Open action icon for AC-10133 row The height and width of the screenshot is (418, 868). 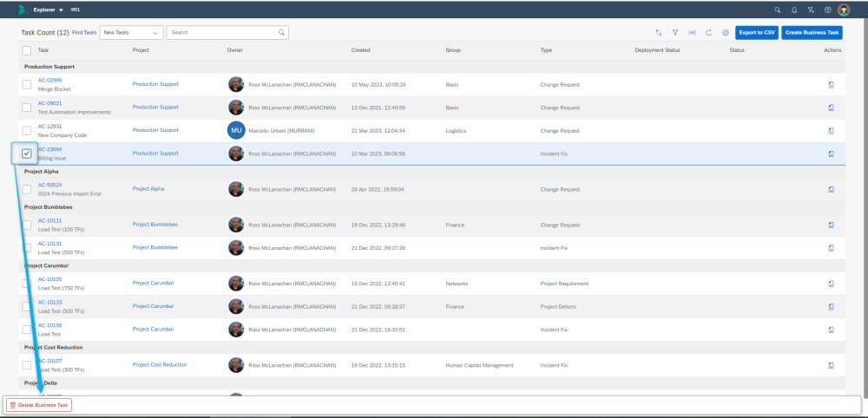tap(832, 307)
